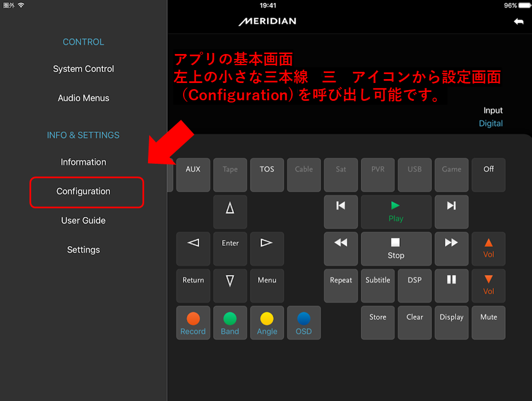Select the Tape input source
Viewport: 532px width, 401px height.
pos(230,175)
